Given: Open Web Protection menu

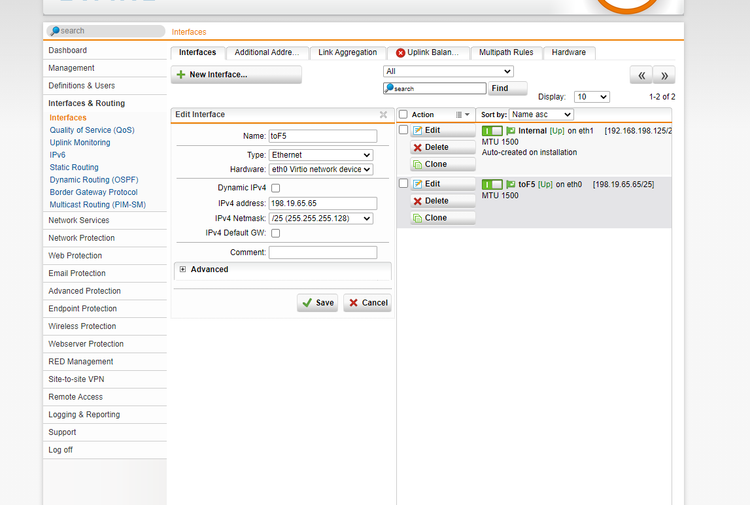Looking at the screenshot, I should [x=105, y=256].
